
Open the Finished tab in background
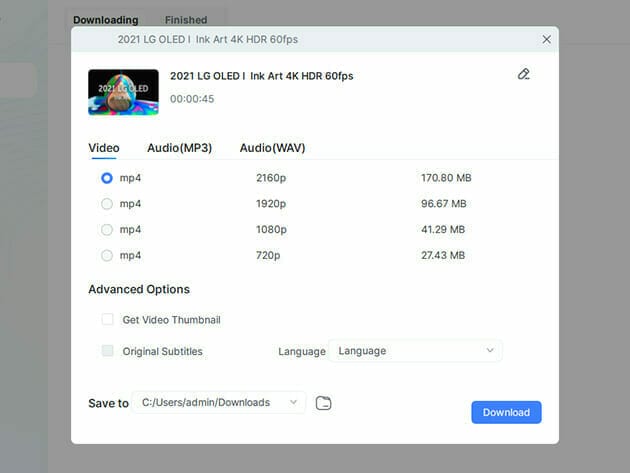186,20
